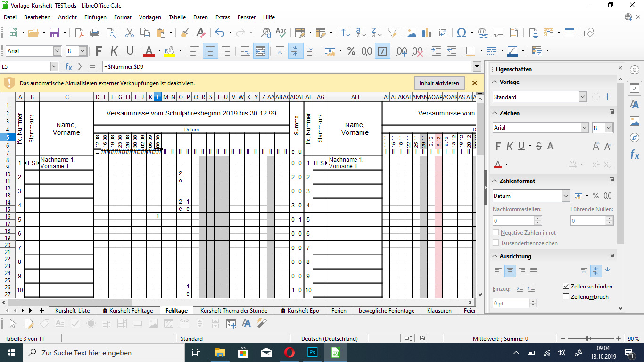Click sidebar strikethrough S icon
The image size is (644, 362).
538,146
